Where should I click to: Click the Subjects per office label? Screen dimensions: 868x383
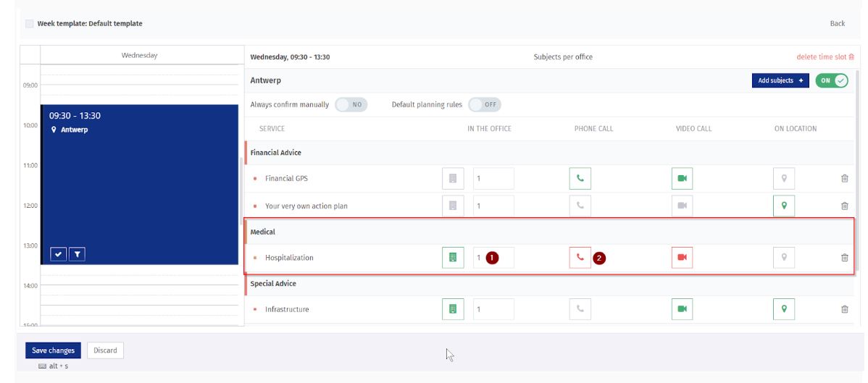click(563, 57)
